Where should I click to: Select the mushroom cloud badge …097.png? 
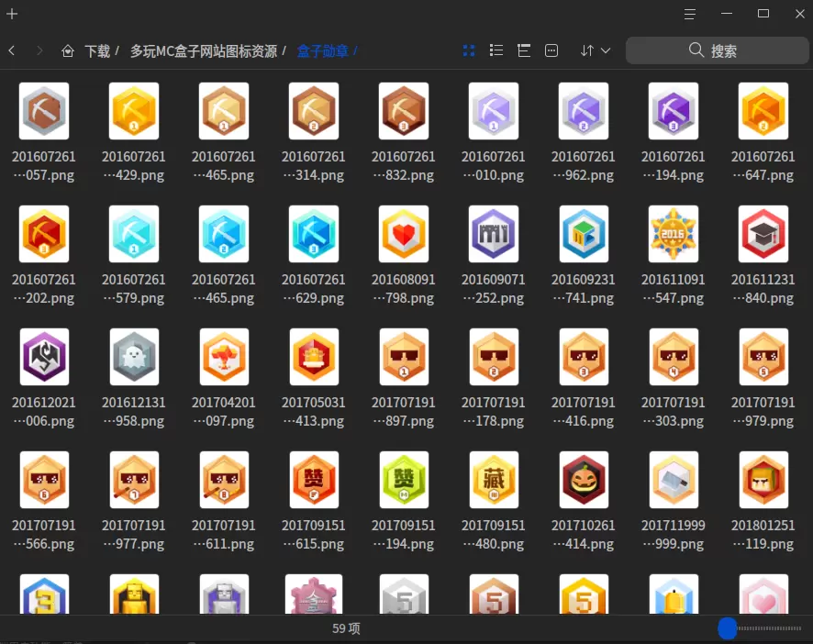tap(224, 357)
